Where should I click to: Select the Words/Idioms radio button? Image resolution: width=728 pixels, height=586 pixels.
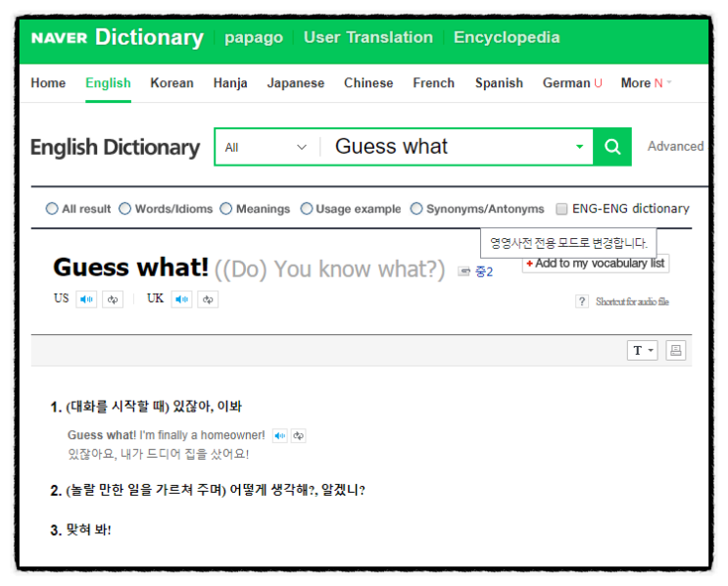pyautogui.click(x=124, y=209)
